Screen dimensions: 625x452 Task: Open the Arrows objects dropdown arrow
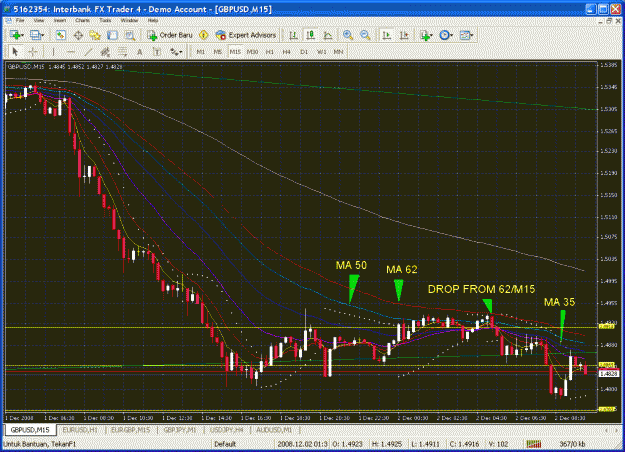[x=181, y=52]
